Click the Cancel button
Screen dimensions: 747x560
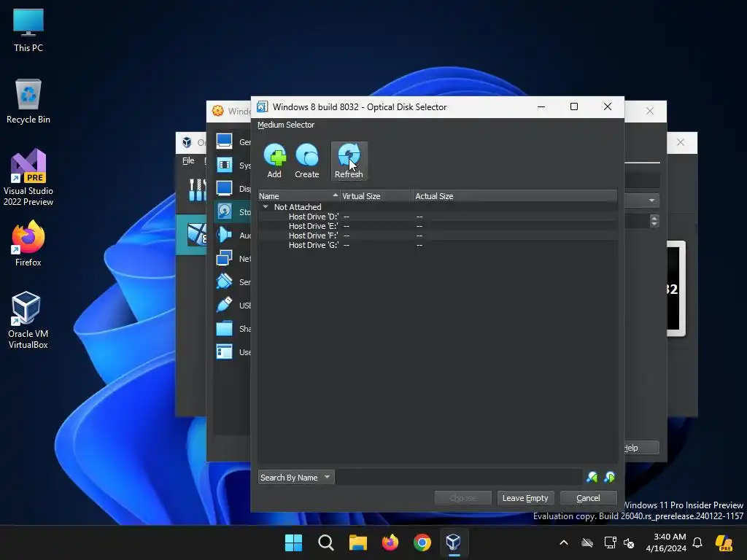click(589, 497)
